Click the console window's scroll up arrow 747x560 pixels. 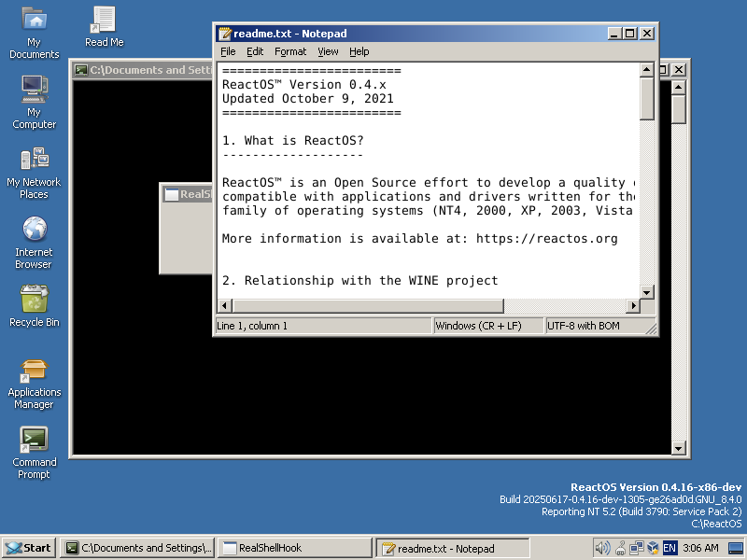[x=679, y=88]
